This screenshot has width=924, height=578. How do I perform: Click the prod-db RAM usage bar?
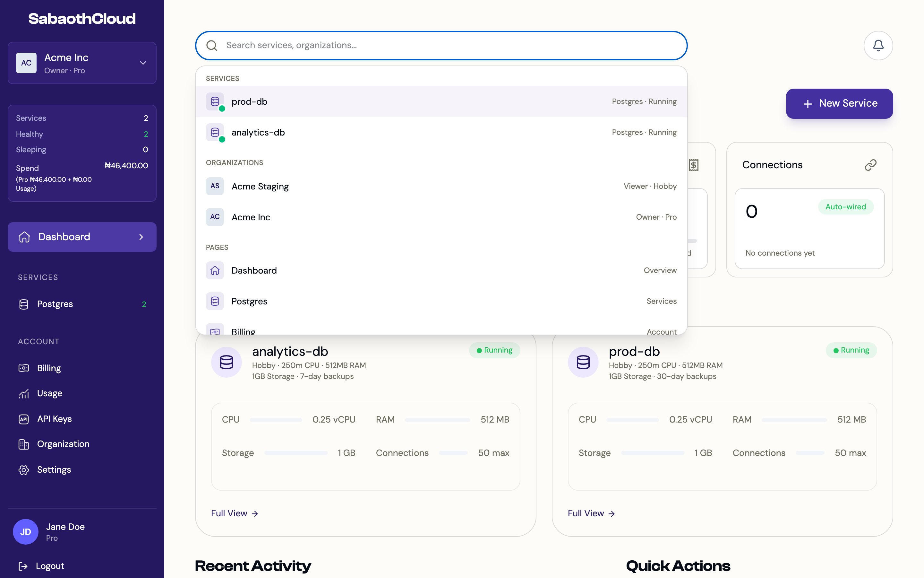coord(794,420)
